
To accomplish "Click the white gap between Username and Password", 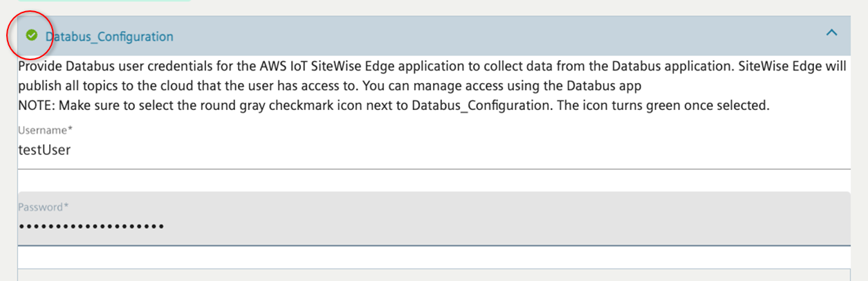I will click(415, 180).
